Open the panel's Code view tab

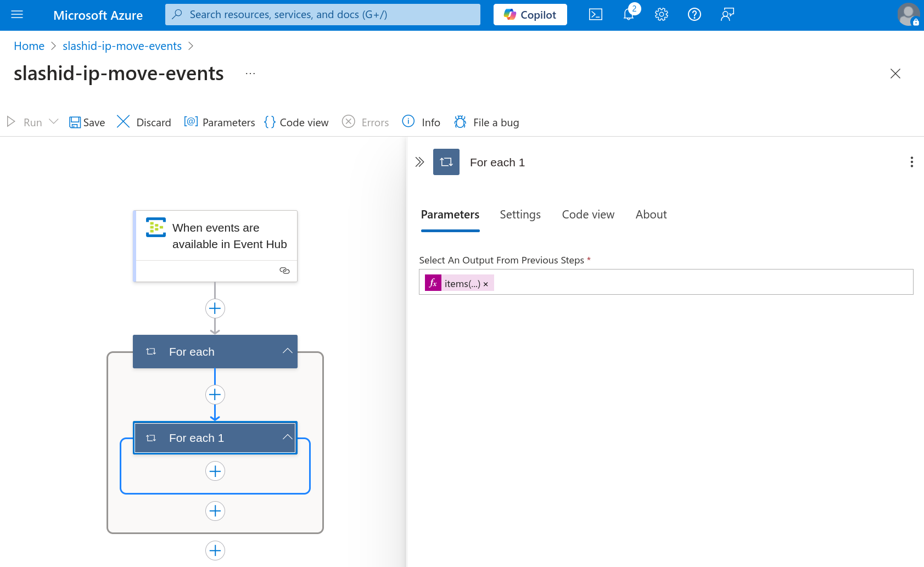pyautogui.click(x=587, y=215)
